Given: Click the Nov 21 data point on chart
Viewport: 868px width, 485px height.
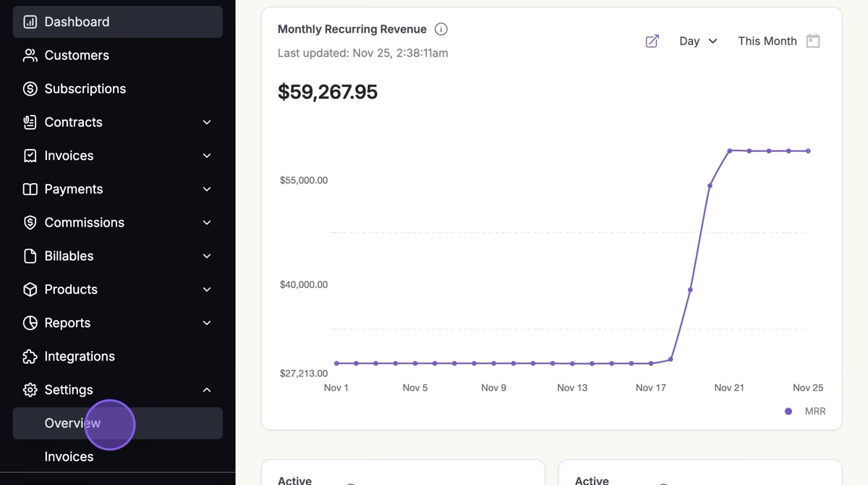Looking at the screenshot, I should pyautogui.click(x=729, y=151).
